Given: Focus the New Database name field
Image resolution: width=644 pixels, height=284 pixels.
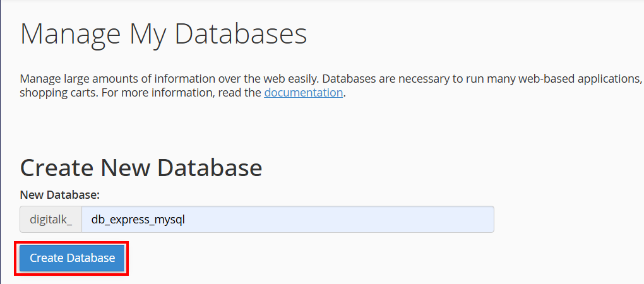Looking at the screenshot, I should pyautogui.click(x=287, y=220).
